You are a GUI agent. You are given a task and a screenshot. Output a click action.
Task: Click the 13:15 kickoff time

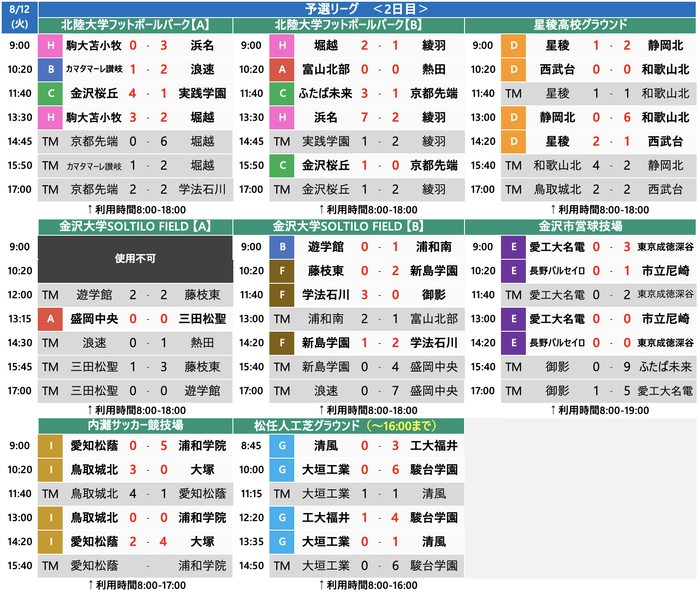click(x=20, y=319)
